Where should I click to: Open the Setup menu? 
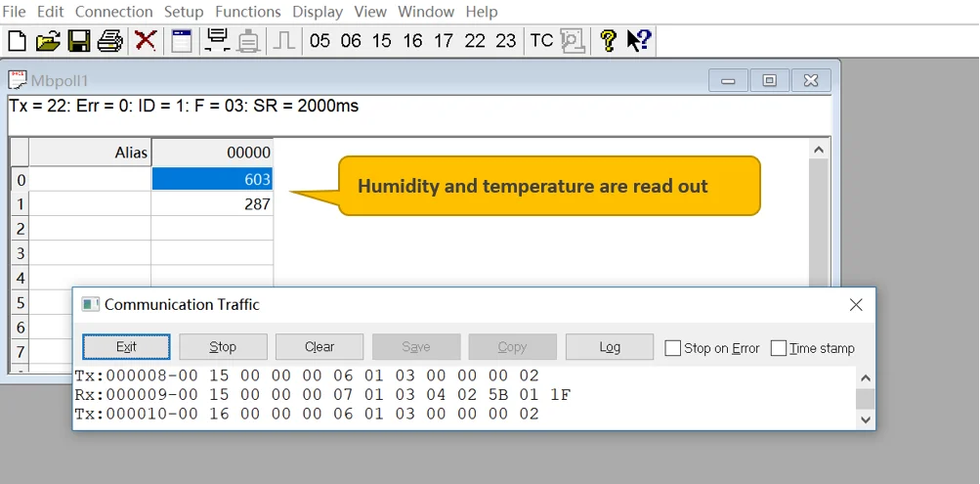pos(184,12)
